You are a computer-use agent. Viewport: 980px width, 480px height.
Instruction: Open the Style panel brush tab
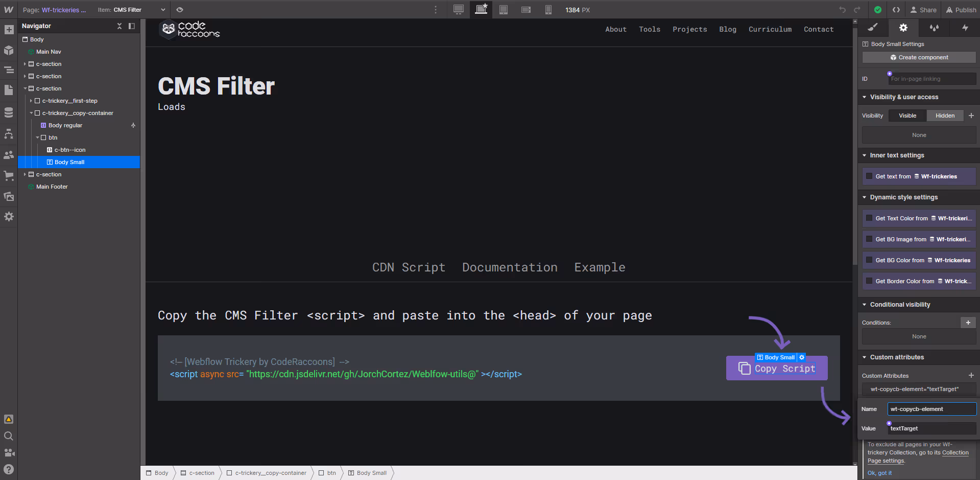tap(873, 28)
